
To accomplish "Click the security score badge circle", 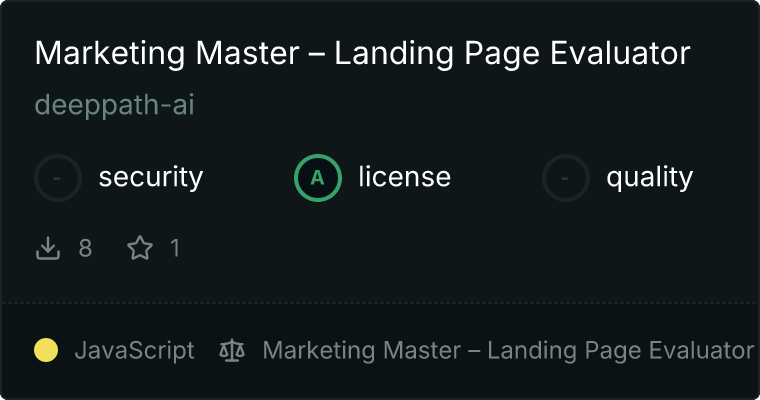I will (58, 178).
